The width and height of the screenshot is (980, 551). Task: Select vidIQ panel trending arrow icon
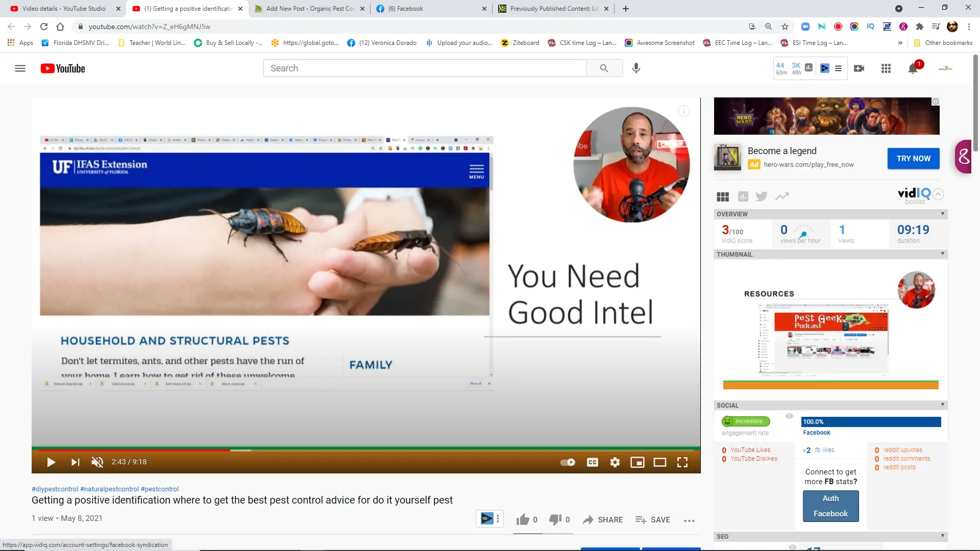(782, 196)
